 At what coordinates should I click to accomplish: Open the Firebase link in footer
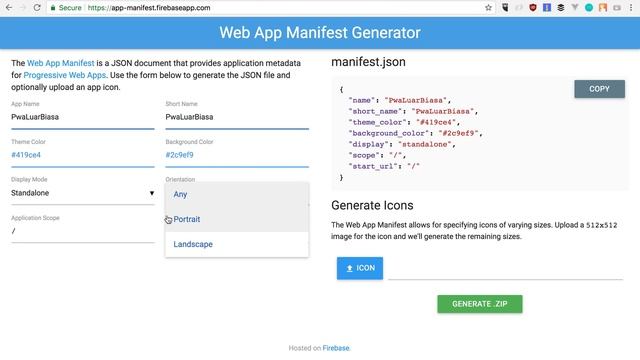[x=336, y=348]
